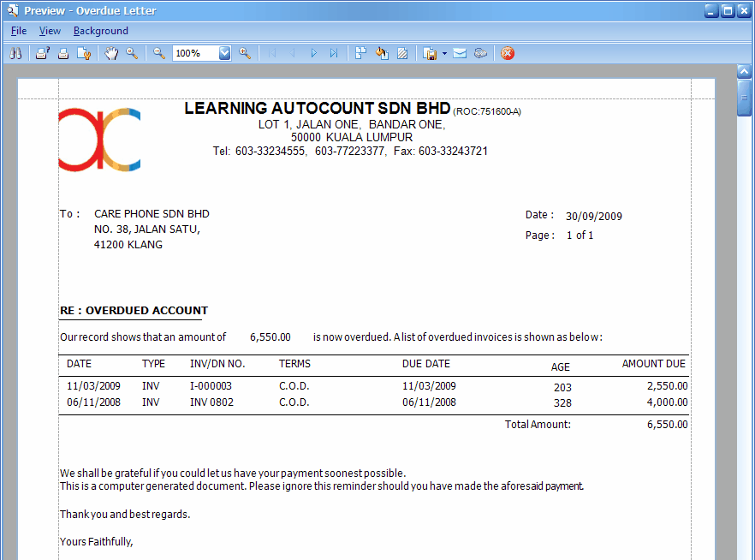Click the age value 203
Screen dimensions: 755x560
[562, 388]
